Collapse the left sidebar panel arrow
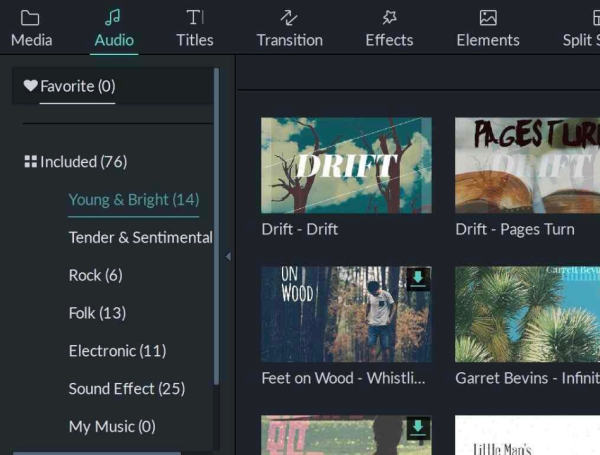Image resolution: width=600 pixels, height=455 pixels. coord(228,257)
